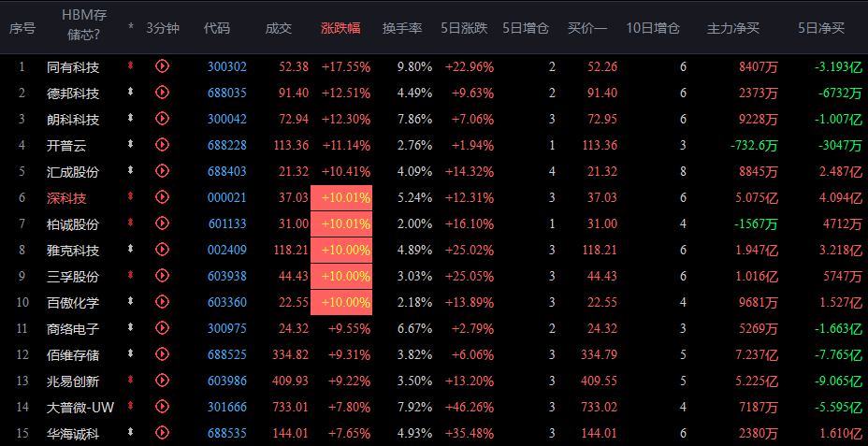
Task: Open stock name 佰维存储
Action: pos(73,355)
